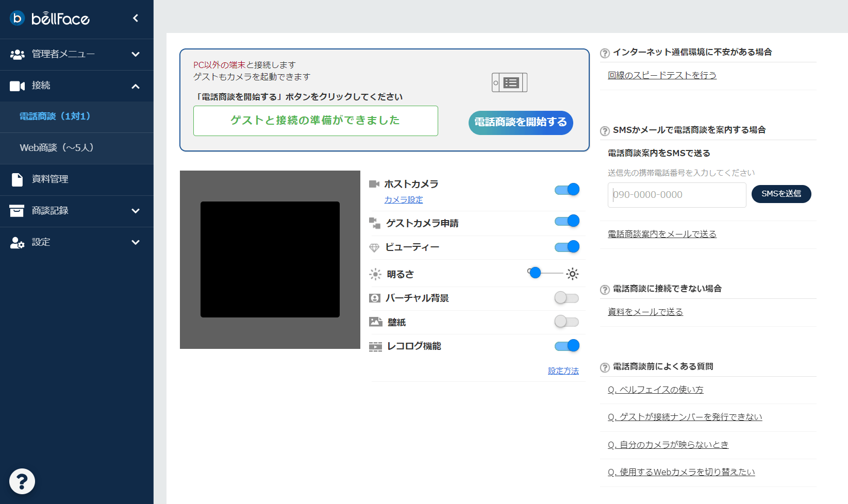848x504 pixels.
Task: Click the help icon beside インターネット通信環境に不安がある場合
Action: [x=605, y=53]
